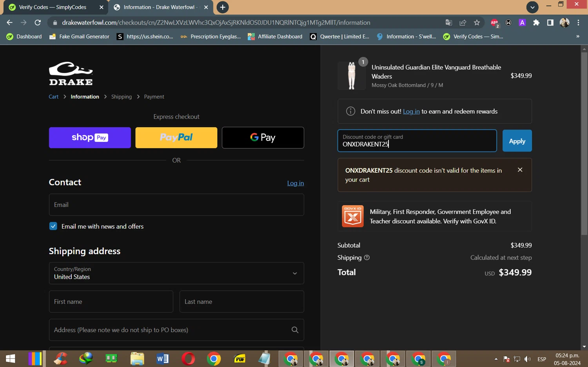The width and height of the screenshot is (588, 367).
Task: Click the GovX ID logo
Action: point(352,216)
